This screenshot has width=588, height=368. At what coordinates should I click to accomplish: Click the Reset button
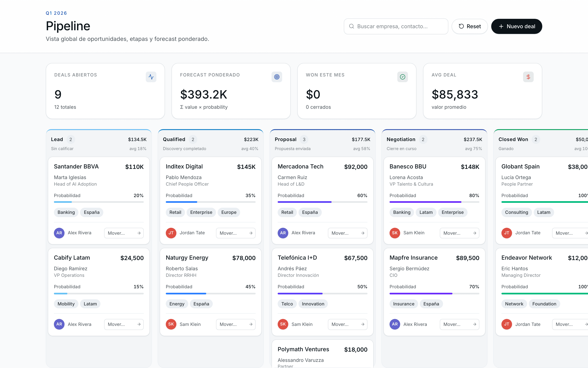pos(470,26)
